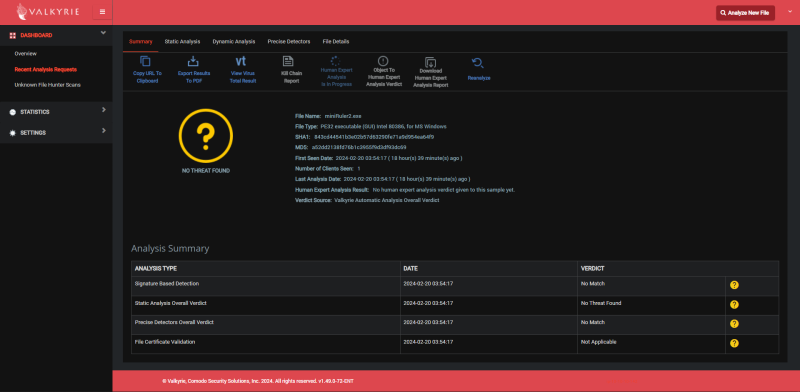Open the Precise Detectors tab

pos(289,41)
